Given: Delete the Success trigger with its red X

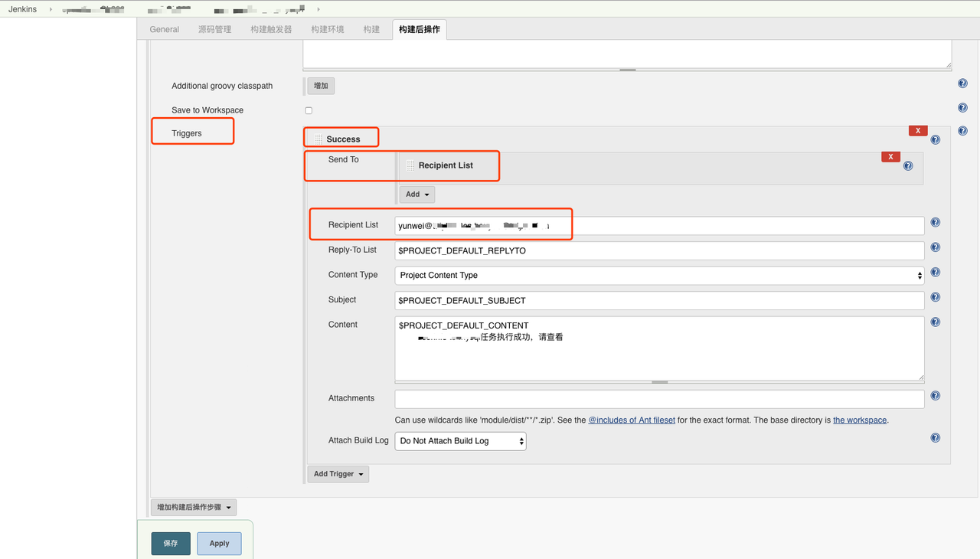Looking at the screenshot, I should [917, 130].
